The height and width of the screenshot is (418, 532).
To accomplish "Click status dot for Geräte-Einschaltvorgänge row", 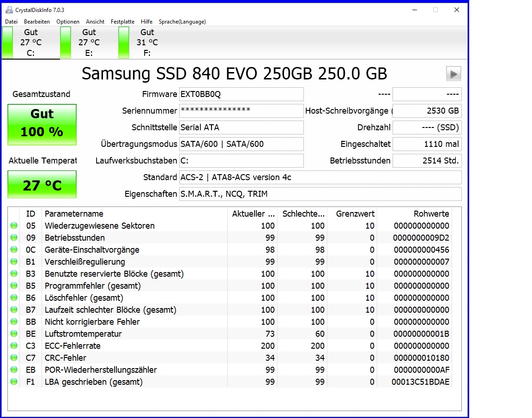I will tap(14, 250).
